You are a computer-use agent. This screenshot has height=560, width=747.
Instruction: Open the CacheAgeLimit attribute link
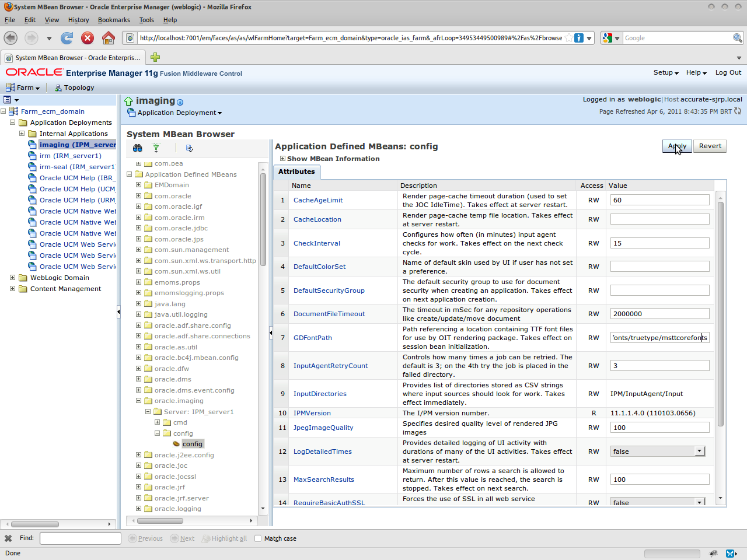tap(318, 200)
